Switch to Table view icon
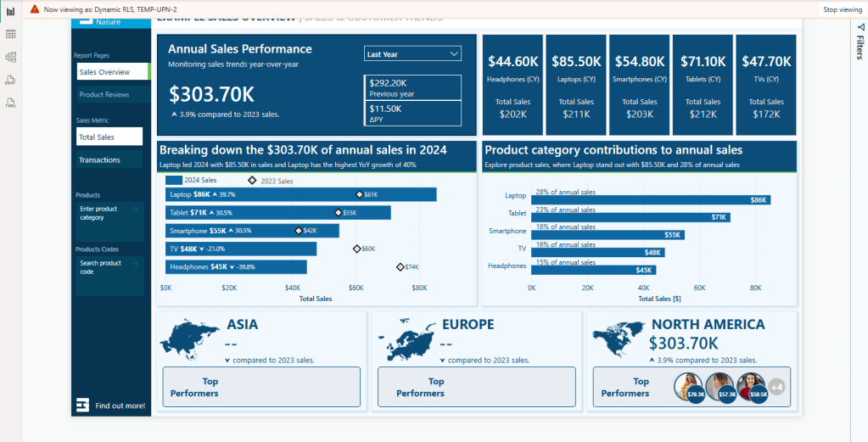 tap(10, 34)
